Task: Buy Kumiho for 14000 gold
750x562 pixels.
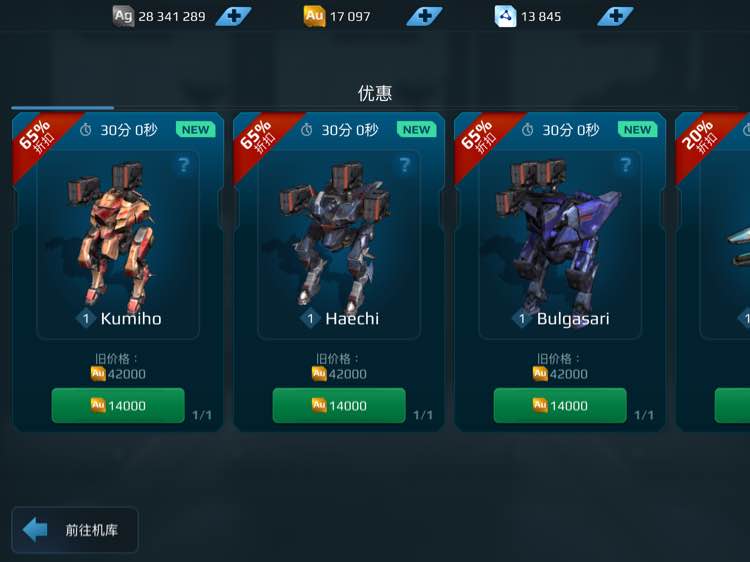Action: (x=118, y=406)
